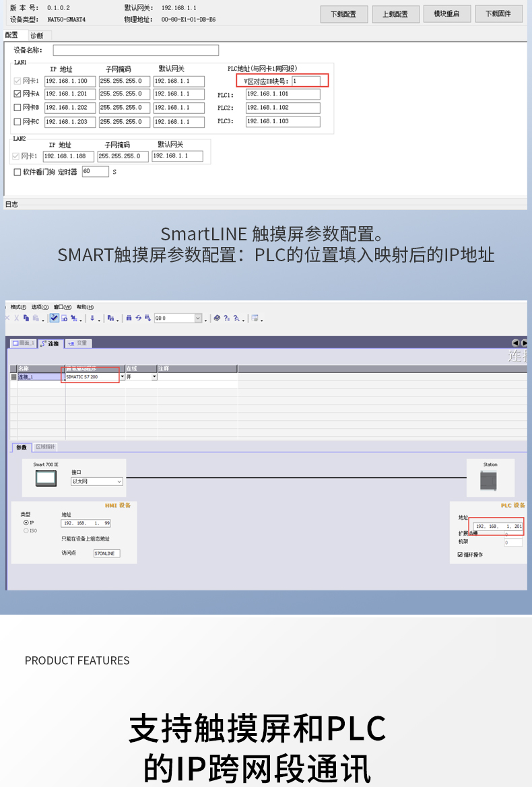Click the PLC3 address field 192.168.1.103
Image resolution: width=532 pixels, height=787 pixels.
point(283,121)
